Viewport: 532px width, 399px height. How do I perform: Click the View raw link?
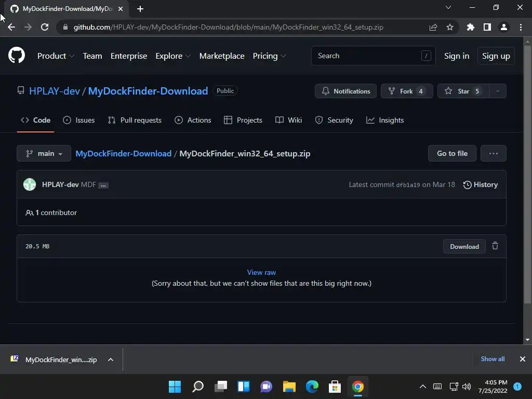[261, 272]
